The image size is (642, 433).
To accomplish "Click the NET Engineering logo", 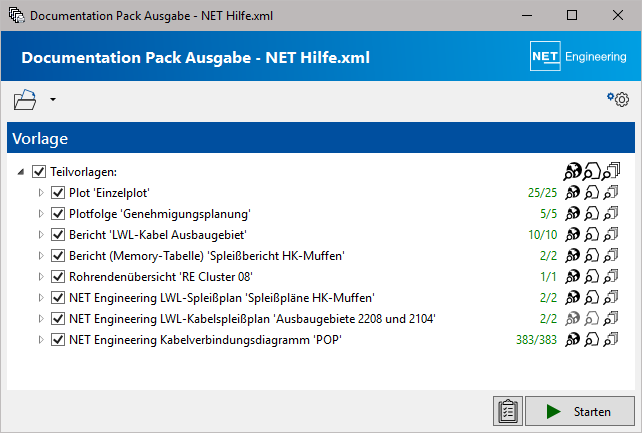I will pos(578,56).
